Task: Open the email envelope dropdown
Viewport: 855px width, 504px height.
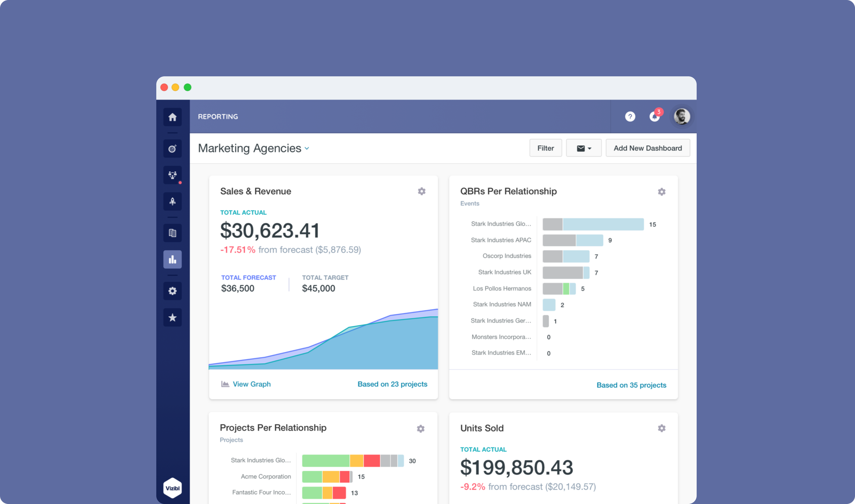Action: tap(583, 148)
